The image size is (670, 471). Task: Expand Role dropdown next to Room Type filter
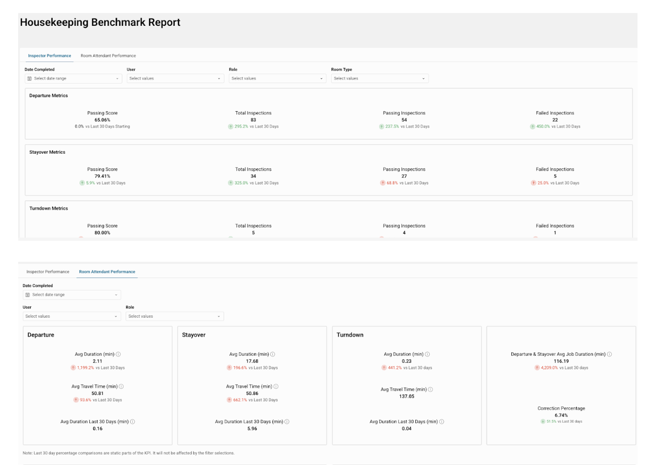pos(277,78)
